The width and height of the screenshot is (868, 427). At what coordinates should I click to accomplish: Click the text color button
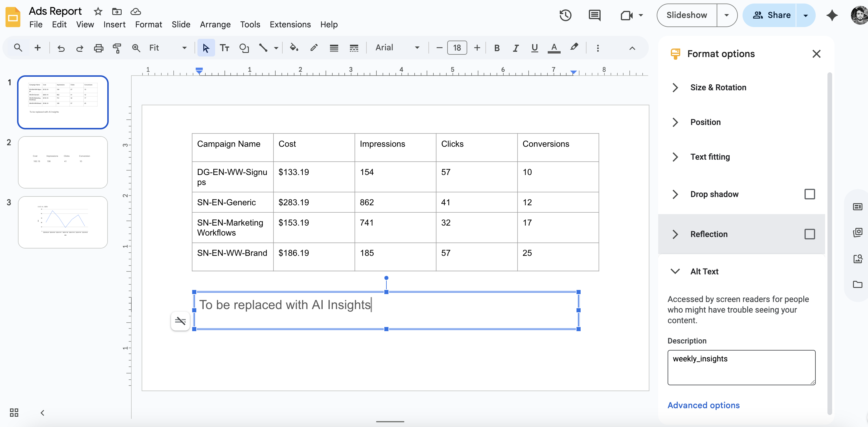pos(554,48)
